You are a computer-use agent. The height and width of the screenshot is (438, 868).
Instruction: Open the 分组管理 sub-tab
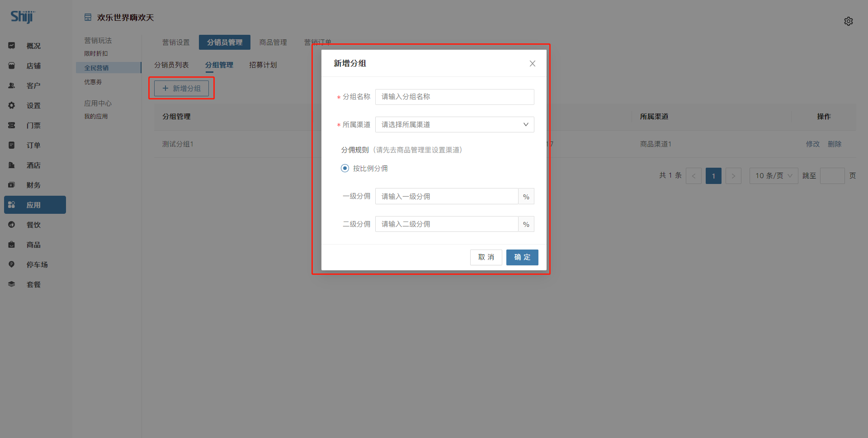coord(219,65)
